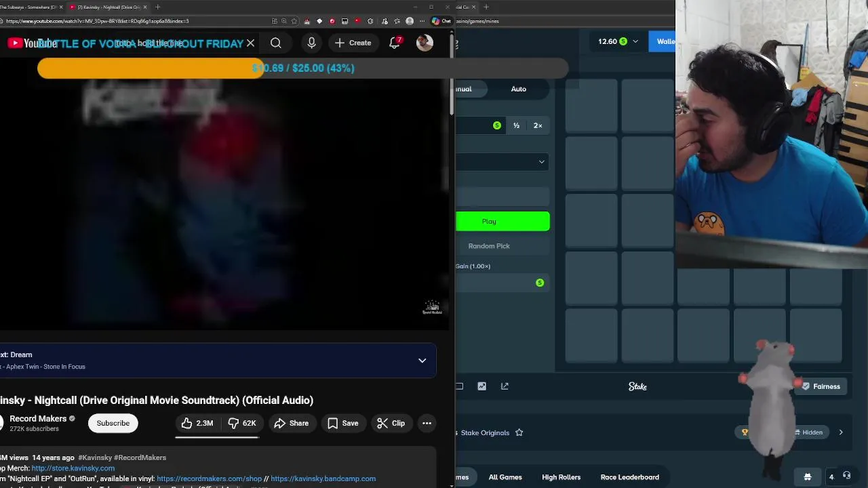Click the green Play button
The width and height of the screenshot is (868, 488).
(502, 222)
